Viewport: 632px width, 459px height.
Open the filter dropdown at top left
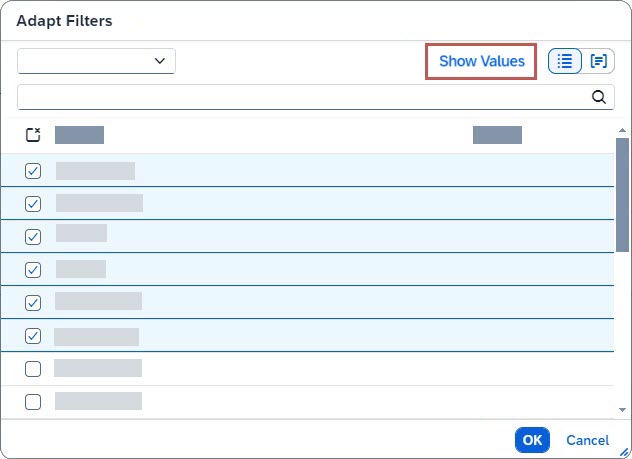tap(96, 61)
